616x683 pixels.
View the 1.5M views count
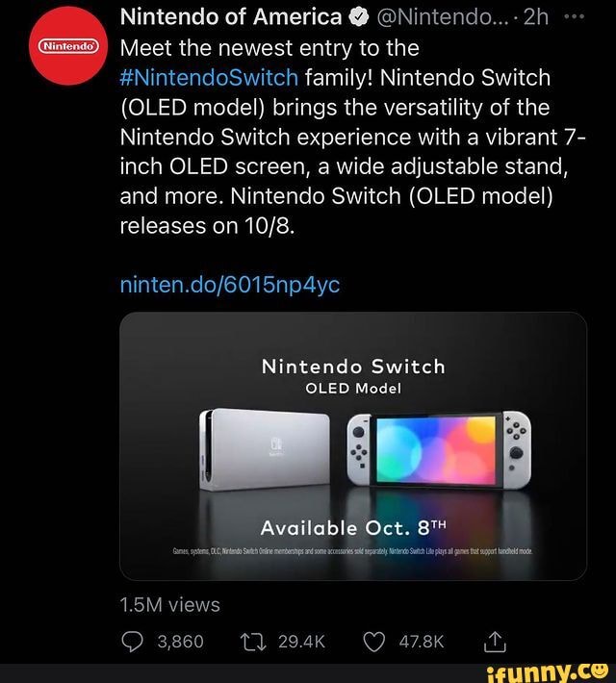169,604
